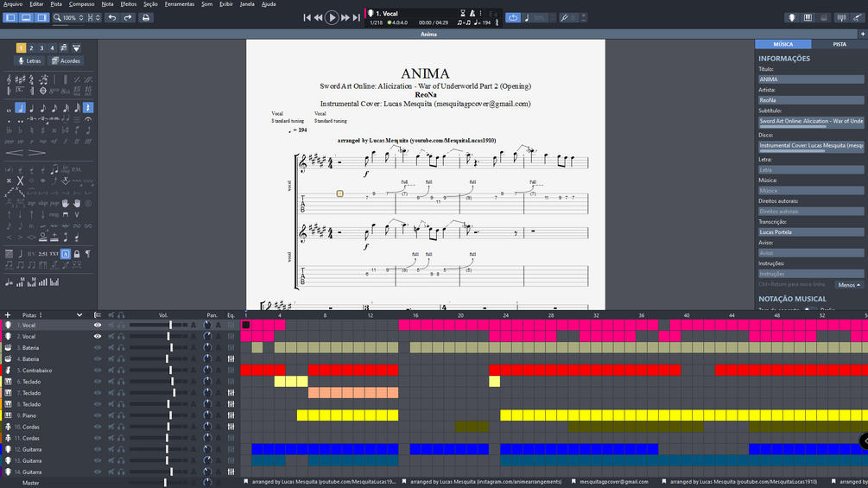Viewport: 868px width, 488px height.
Task: Click the Transcrição field Lucas Portela
Action: click(810, 231)
